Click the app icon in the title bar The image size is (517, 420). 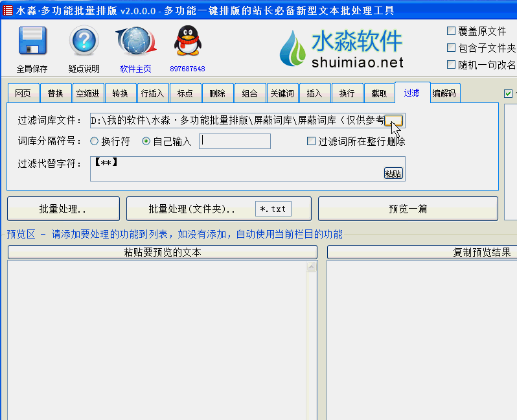(x=8, y=10)
